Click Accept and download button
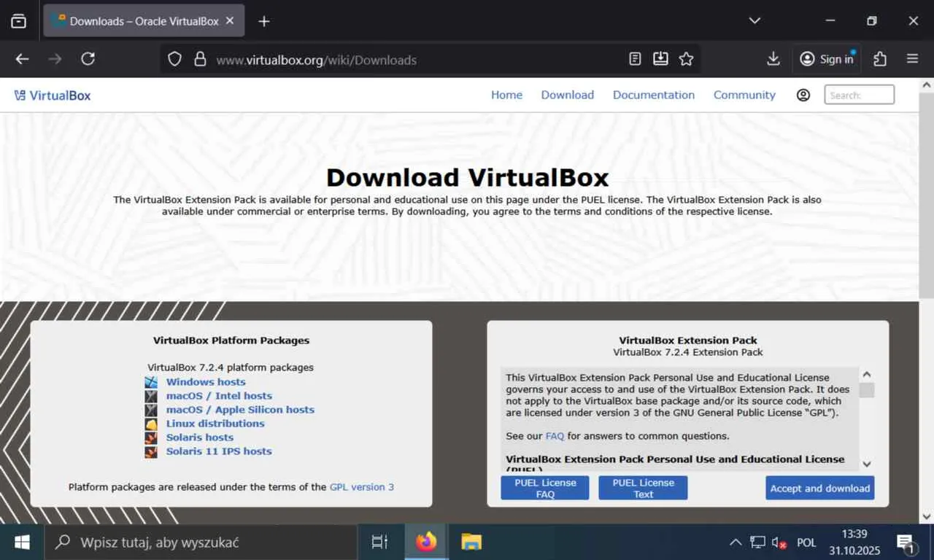Viewport: 934px width, 560px height. coord(820,489)
